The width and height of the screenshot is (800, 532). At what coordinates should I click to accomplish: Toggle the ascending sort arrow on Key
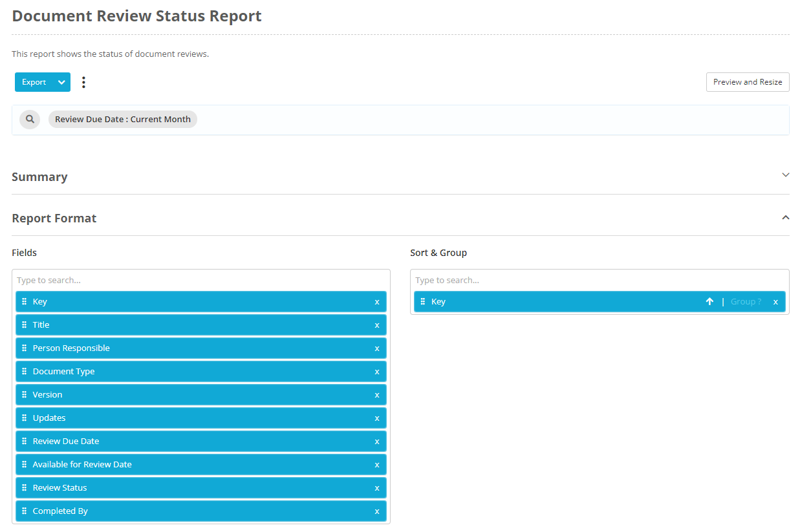click(709, 302)
